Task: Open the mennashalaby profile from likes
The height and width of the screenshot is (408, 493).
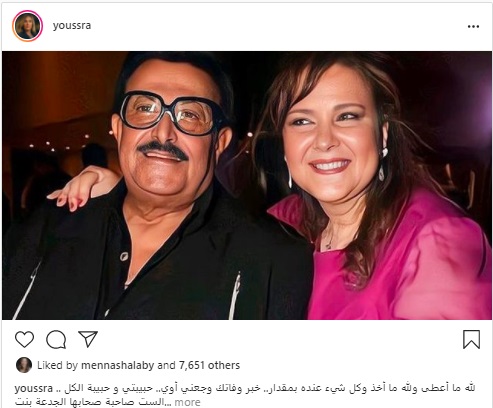Action: (x=118, y=365)
